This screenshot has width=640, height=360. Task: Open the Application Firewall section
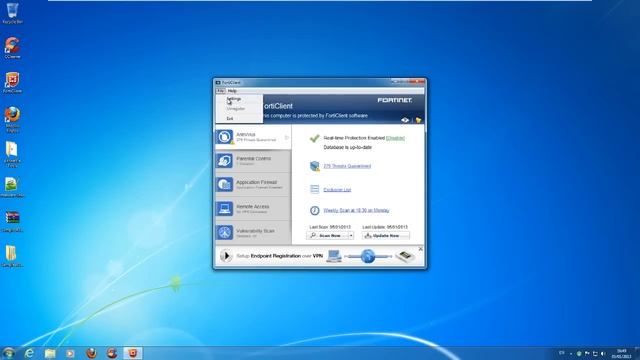253,184
